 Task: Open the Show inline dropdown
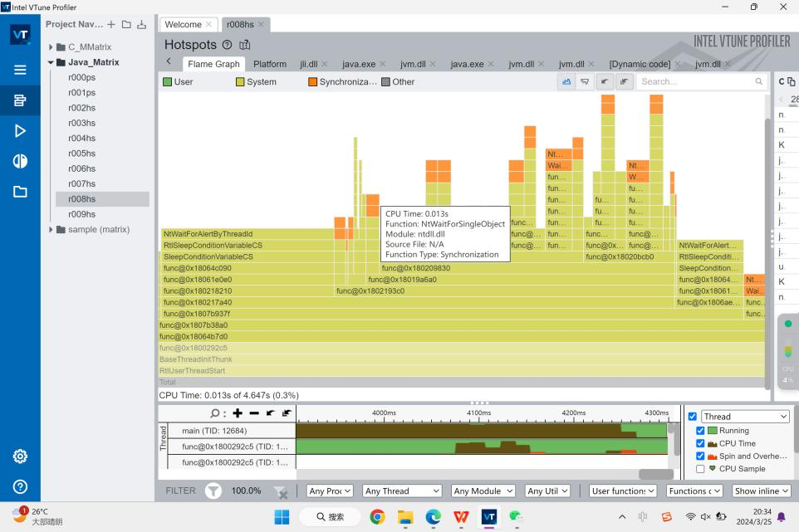[x=762, y=491]
